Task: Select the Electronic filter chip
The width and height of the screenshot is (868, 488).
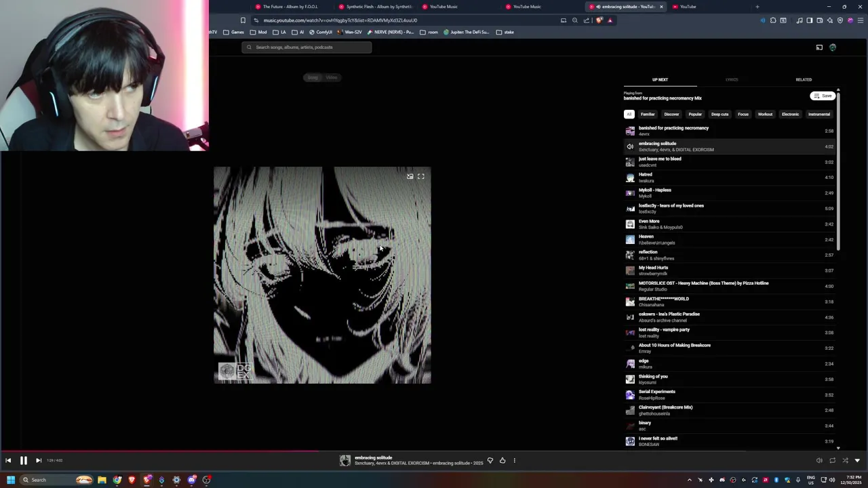Action: [x=790, y=114]
